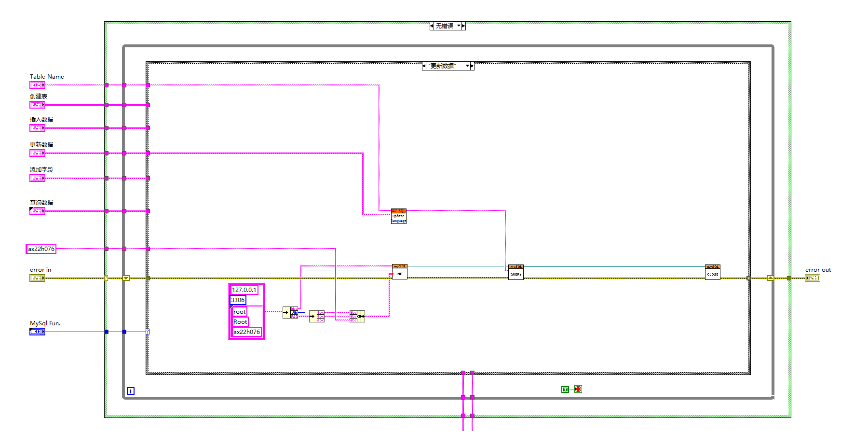Toggle the True boolean constant
Viewport: 868px width, 431px height.
pos(565,389)
